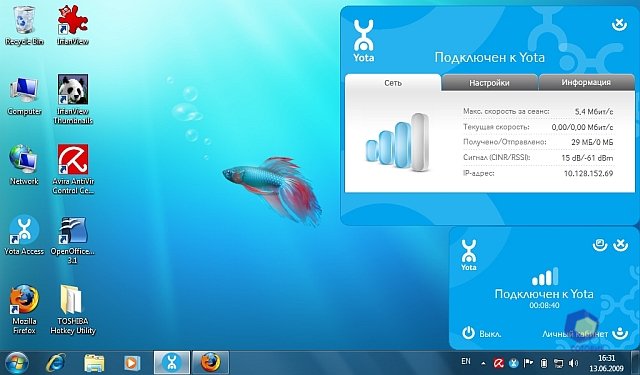Click the IP address value 10.128.152.69
The height and width of the screenshot is (375, 640).
[588, 173]
